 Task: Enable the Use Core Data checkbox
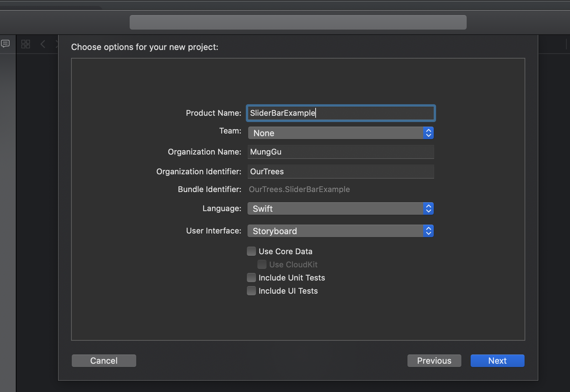click(251, 251)
